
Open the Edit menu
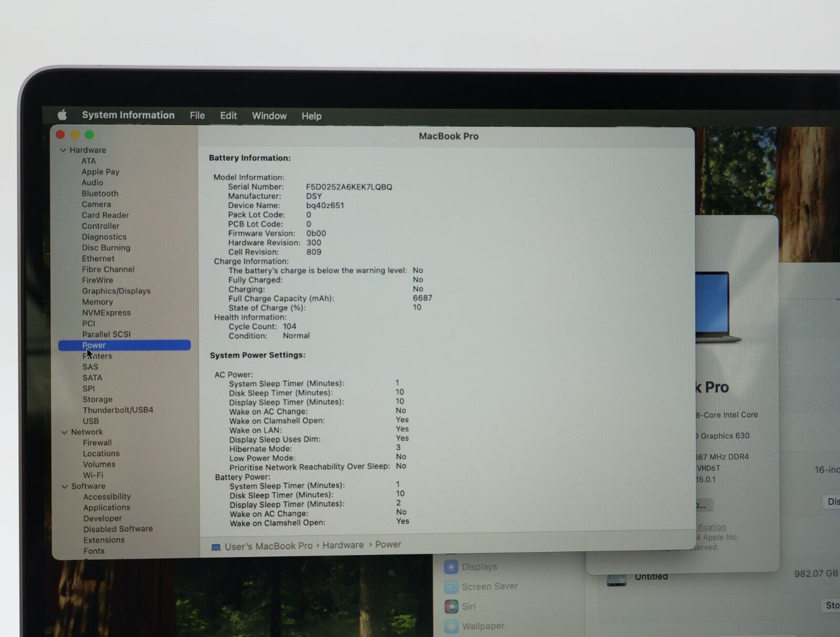tap(228, 116)
